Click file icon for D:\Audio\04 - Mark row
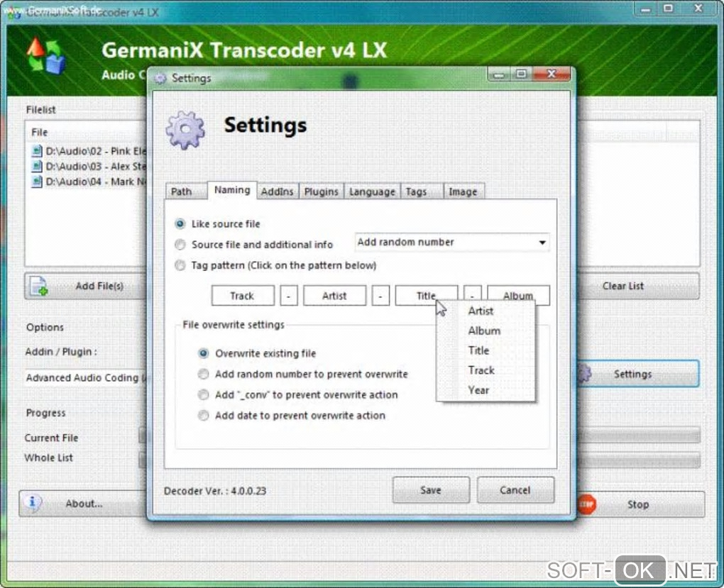724x588 pixels. click(x=36, y=182)
